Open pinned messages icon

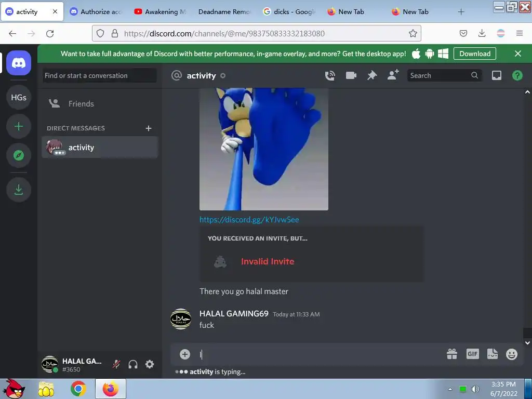click(372, 75)
